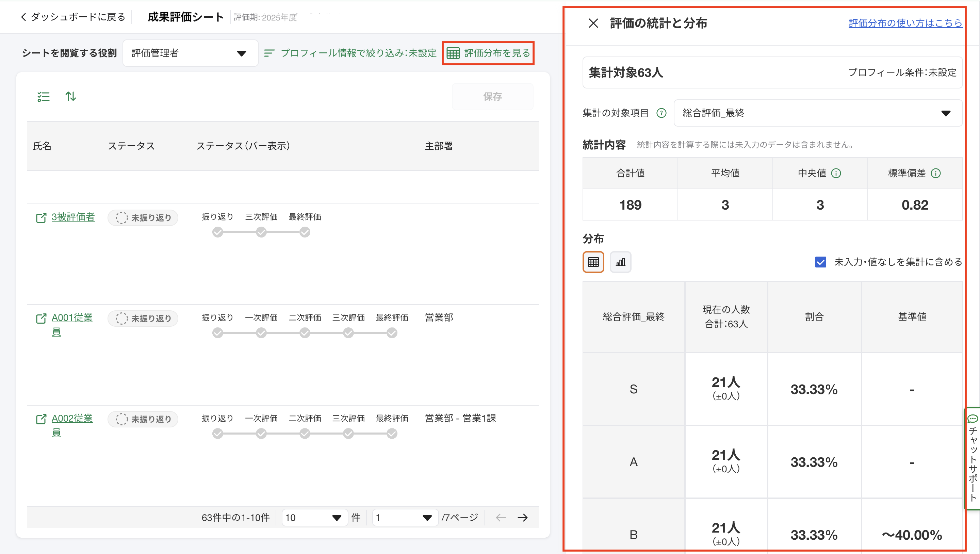Click プロフィール情報で絞り込み filter
The image size is (980, 554).
350,53
